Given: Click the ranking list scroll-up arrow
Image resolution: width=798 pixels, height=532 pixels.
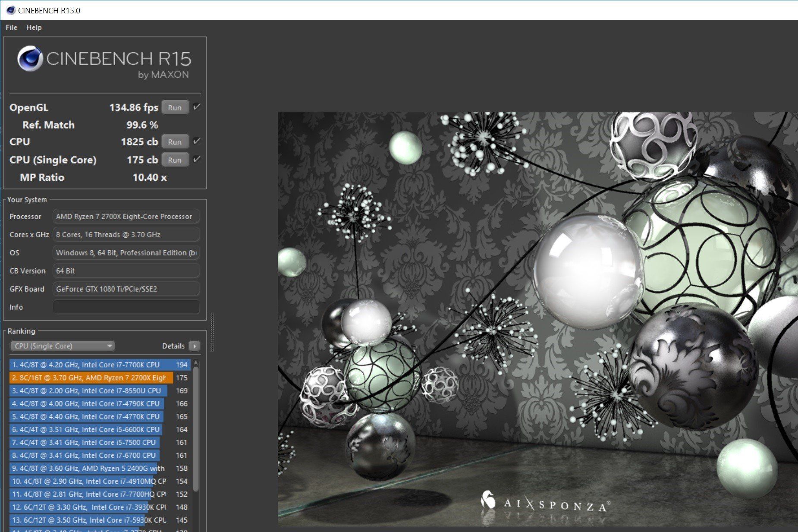Looking at the screenshot, I should click(x=196, y=362).
